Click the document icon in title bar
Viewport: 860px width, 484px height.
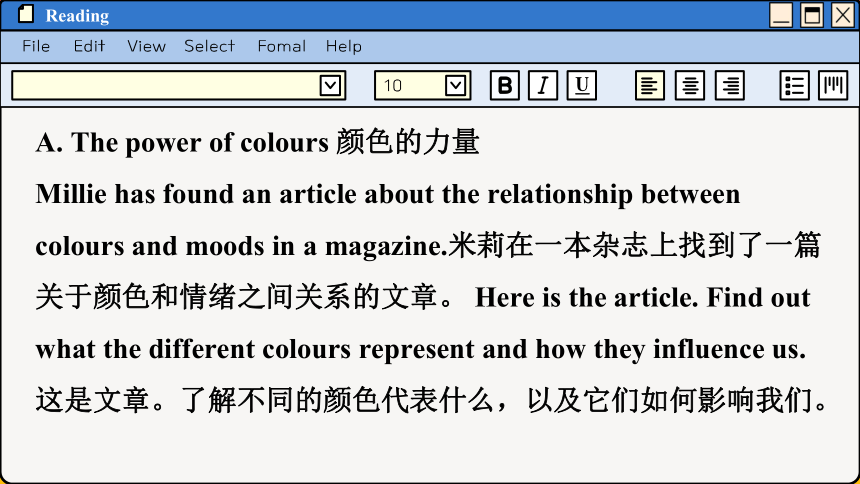coord(26,14)
